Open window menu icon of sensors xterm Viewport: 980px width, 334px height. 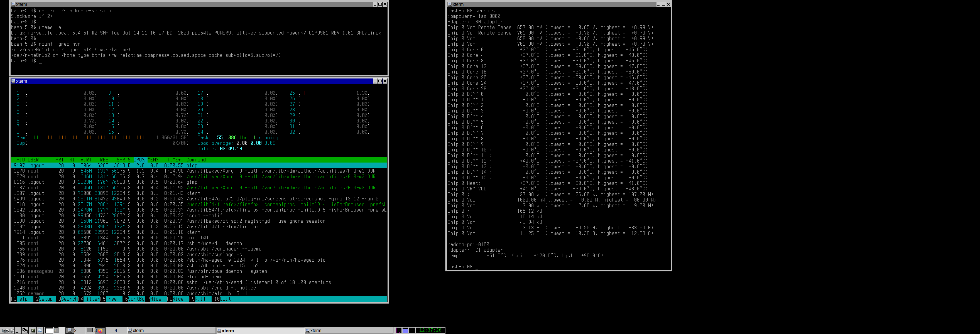point(450,4)
